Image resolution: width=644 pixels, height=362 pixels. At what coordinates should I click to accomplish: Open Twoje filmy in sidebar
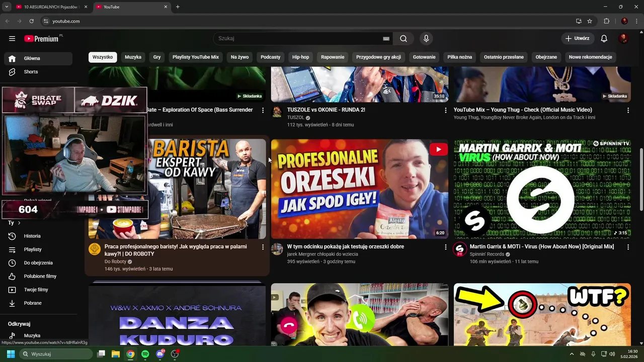pos(38,290)
